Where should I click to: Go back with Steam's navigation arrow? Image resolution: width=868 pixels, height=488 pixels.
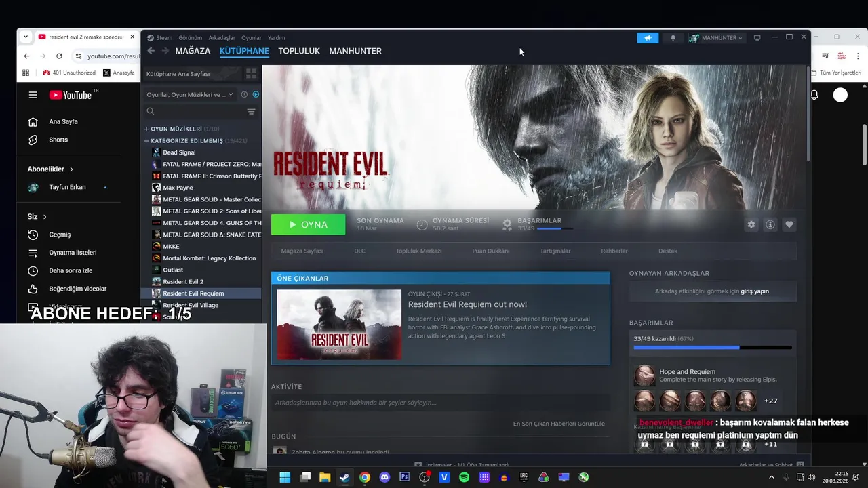(x=151, y=51)
